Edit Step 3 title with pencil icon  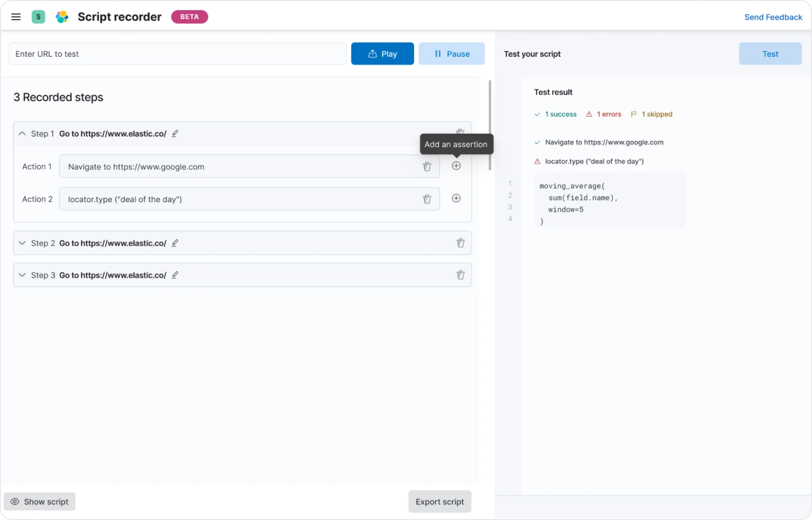[x=175, y=275]
